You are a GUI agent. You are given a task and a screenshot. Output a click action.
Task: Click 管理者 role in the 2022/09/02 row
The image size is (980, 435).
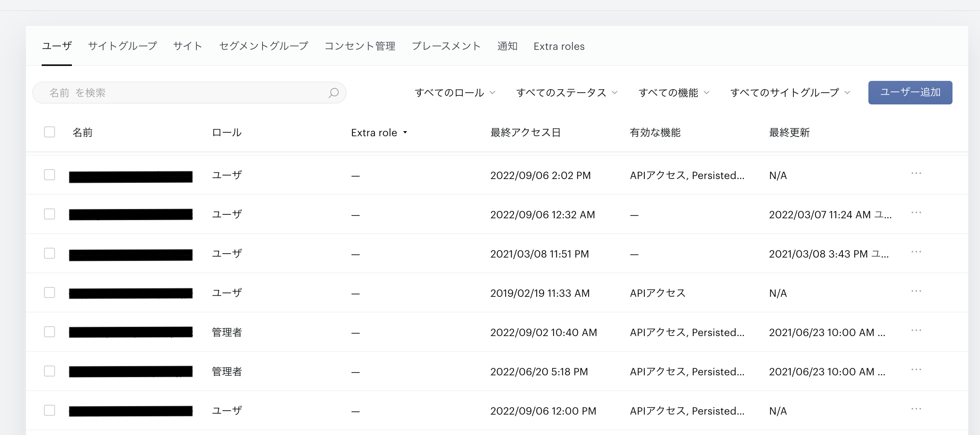pyautogui.click(x=227, y=332)
